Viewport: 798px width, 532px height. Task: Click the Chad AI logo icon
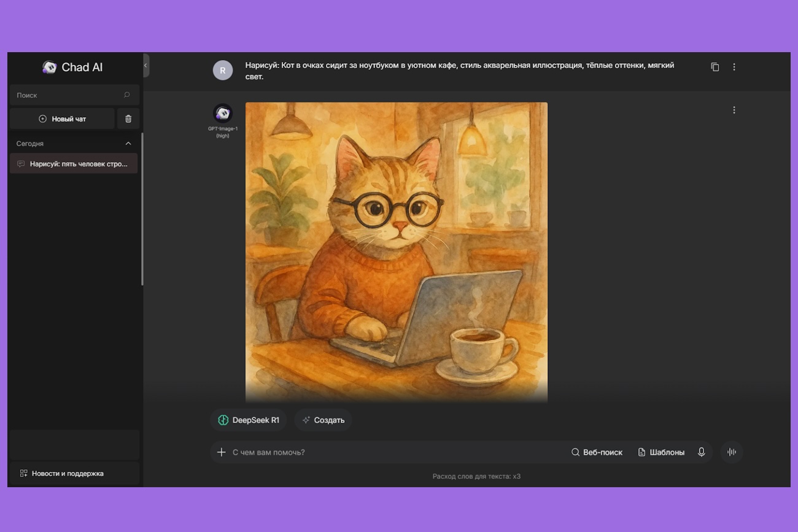(x=49, y=67)
